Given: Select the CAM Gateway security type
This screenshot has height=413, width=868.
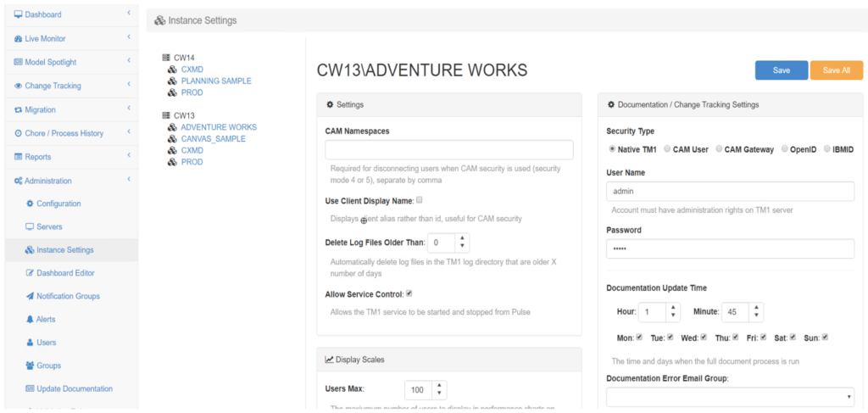Looking at the screenshot, I should 719,149.
